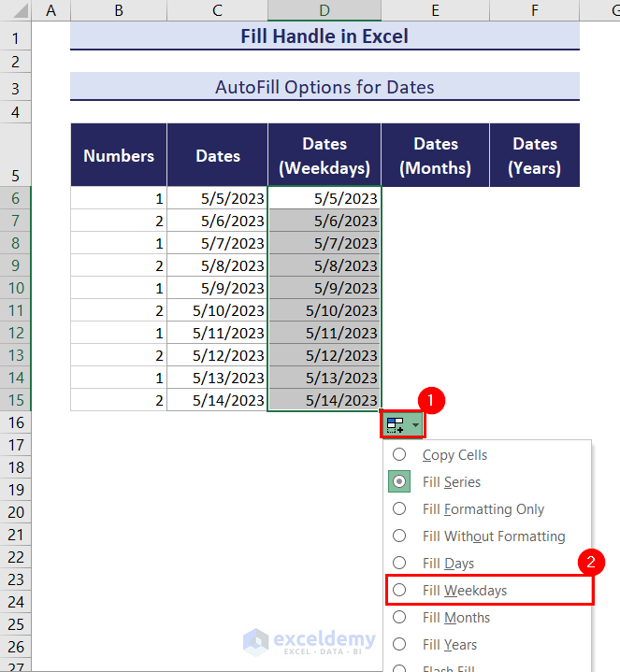Click cell C11 with date 5/10/2023
This screenshot has width=620, height=672.
[217, 310]
